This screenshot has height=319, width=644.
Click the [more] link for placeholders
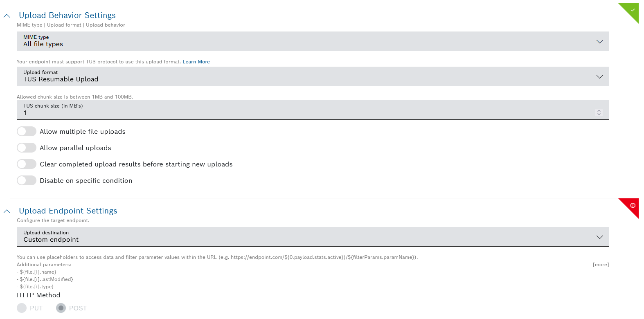point(600,265)
